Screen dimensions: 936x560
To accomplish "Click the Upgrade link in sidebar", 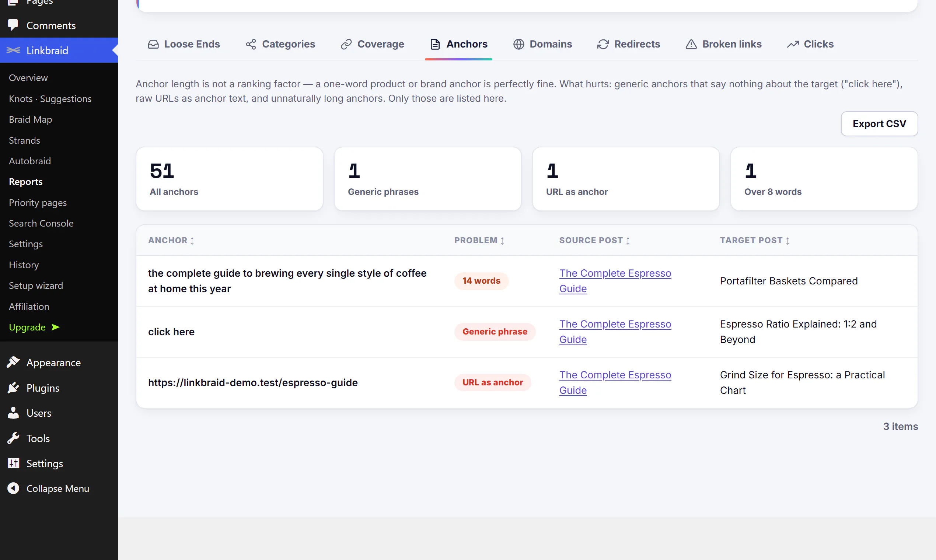I will coord(34,327).
